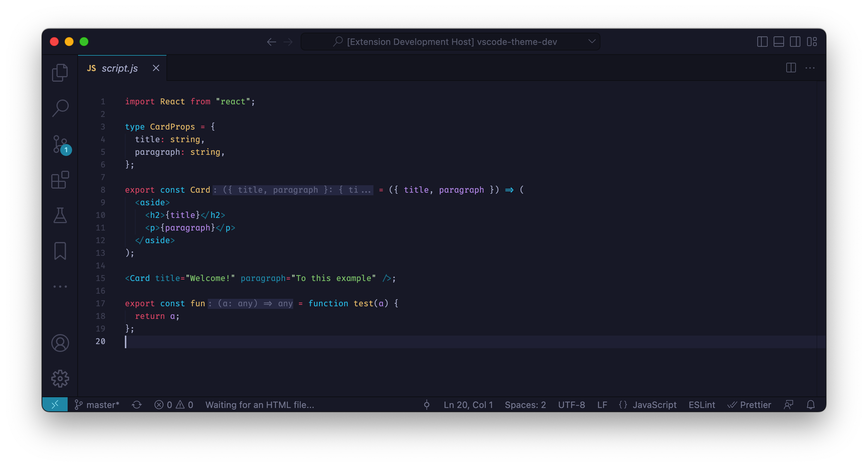
Task: Open the Bookmarks view icon
Action: 60,251
